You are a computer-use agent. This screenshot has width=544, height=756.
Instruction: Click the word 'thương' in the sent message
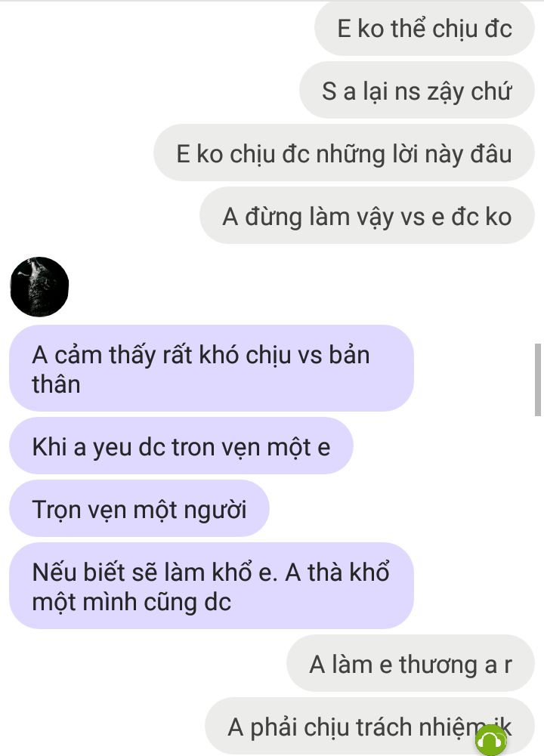(438, 665)
